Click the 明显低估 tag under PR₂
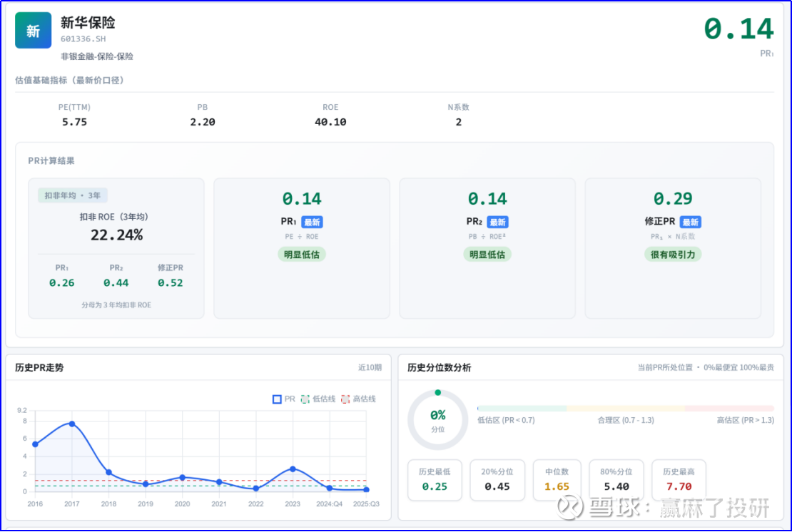Screen dimensions: 792x532 [x=487, y=255]
